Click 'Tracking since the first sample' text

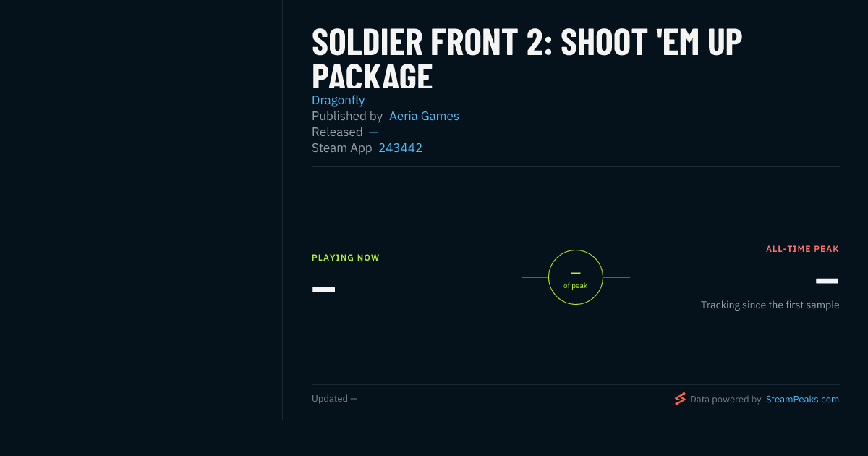point(770,305)
